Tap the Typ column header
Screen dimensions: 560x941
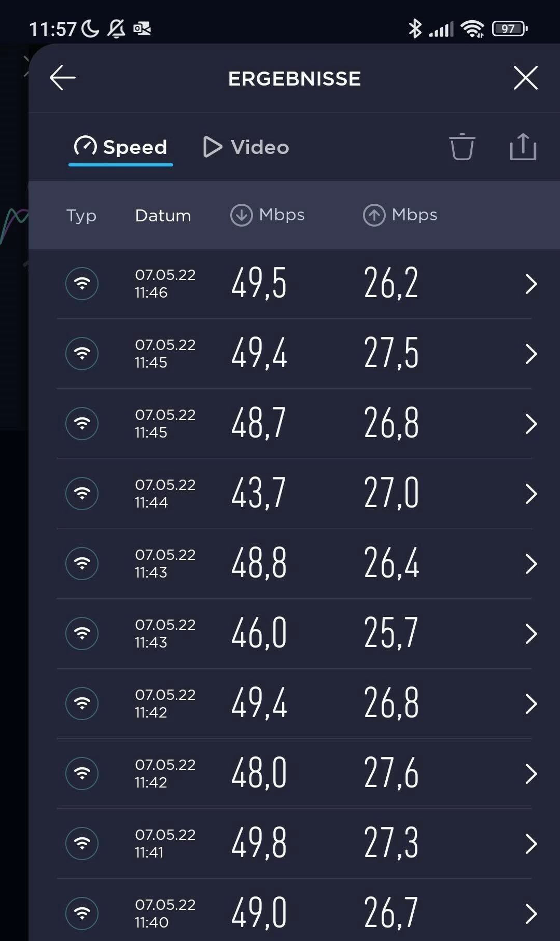point(81,215)
